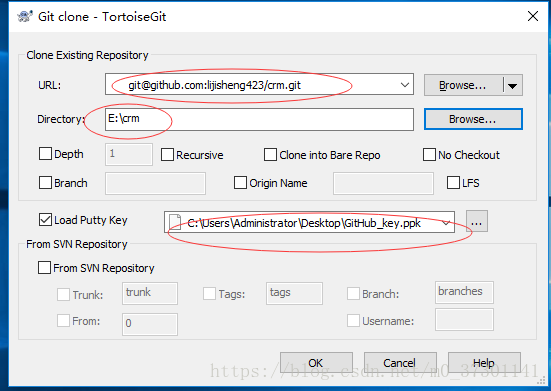551x391 pixels.
Task: Click the trunk text field
Action: [x=150, y=293]
